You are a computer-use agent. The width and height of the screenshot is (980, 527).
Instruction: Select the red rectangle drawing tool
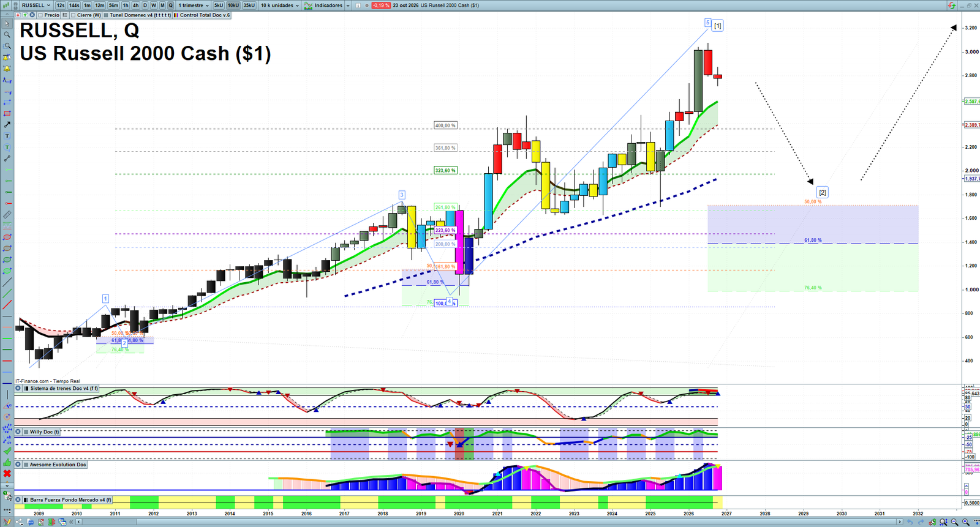7,114
